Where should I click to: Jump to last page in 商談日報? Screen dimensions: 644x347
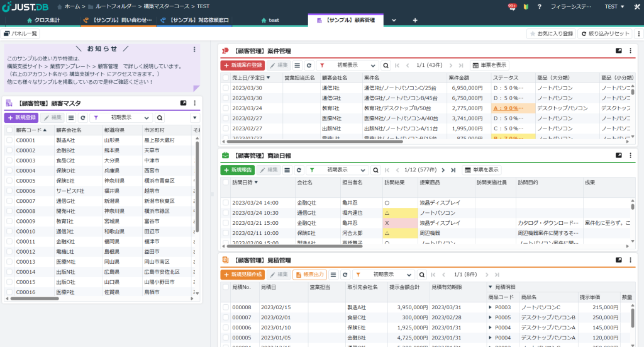(x=453, y=170)
